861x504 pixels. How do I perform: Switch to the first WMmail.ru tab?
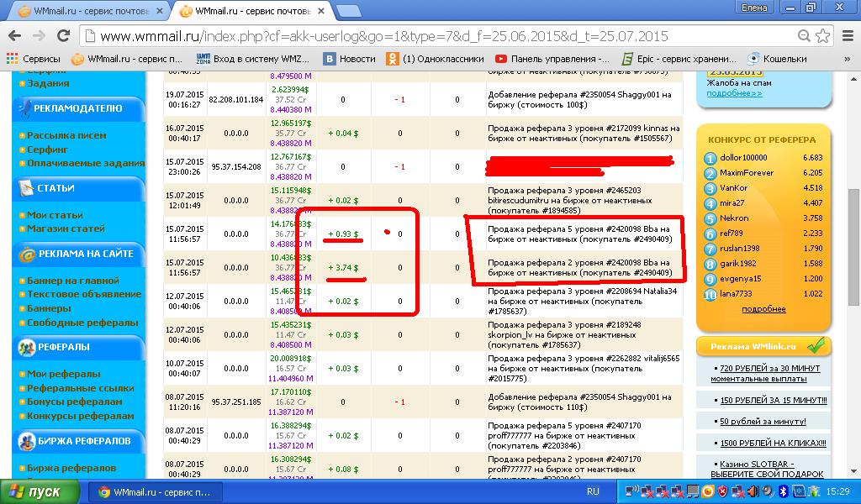click(x=84, y=12)
